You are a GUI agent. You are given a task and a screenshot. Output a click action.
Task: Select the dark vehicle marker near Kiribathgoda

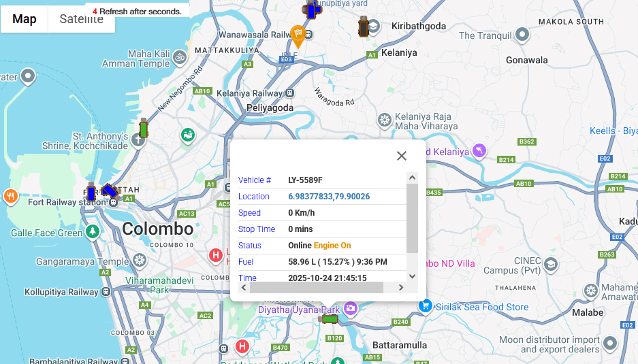(363, 27)
